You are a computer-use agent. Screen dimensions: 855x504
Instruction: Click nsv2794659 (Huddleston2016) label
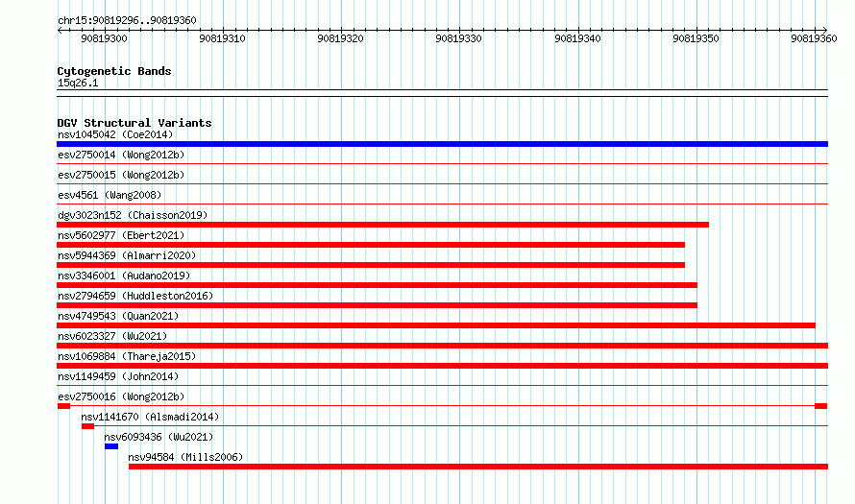[135, 296]
